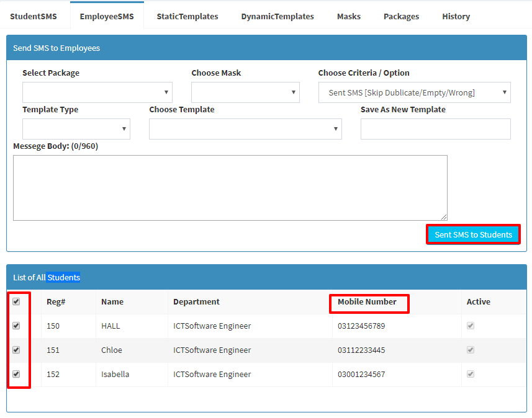This screenshot has width=532, height=418.
Task: Click the Send SMS to Employees panel title
Action: pyautogui.click(x=56, y=48)
